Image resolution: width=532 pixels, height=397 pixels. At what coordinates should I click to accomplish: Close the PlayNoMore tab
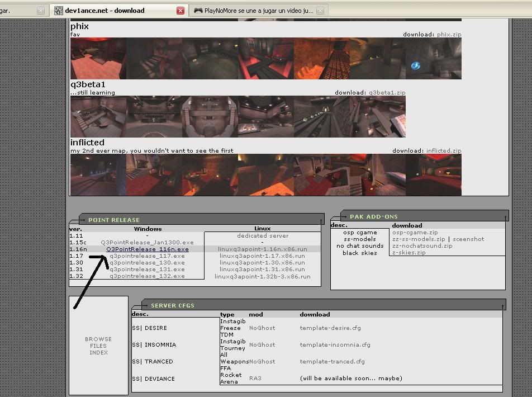coord(320,11)
